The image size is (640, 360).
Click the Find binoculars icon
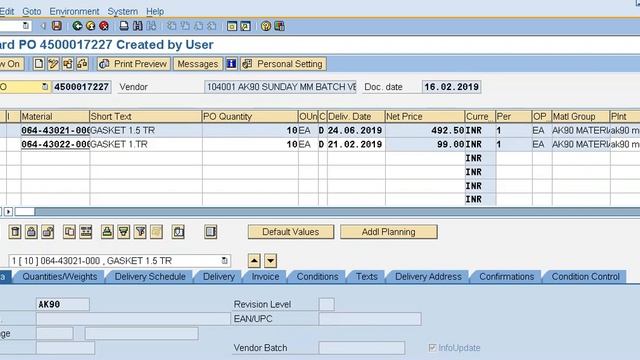point(138,26)
